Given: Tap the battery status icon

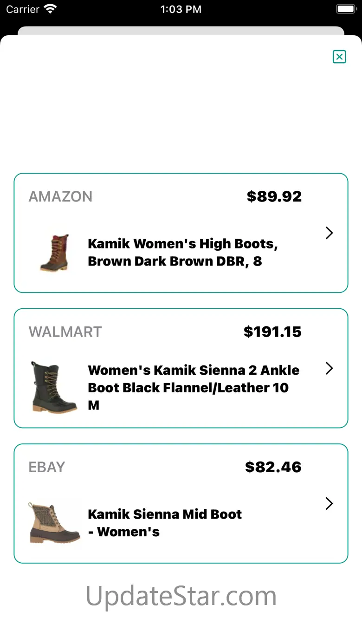Looking at the screenshot, I should [x=345, y=9].
